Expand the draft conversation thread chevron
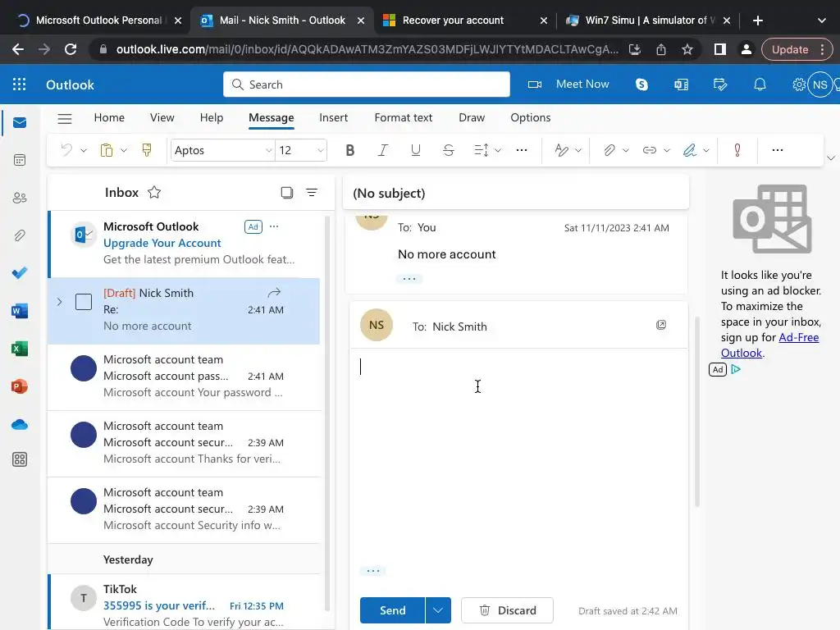 pyautogui.click(x=59, y=302)
